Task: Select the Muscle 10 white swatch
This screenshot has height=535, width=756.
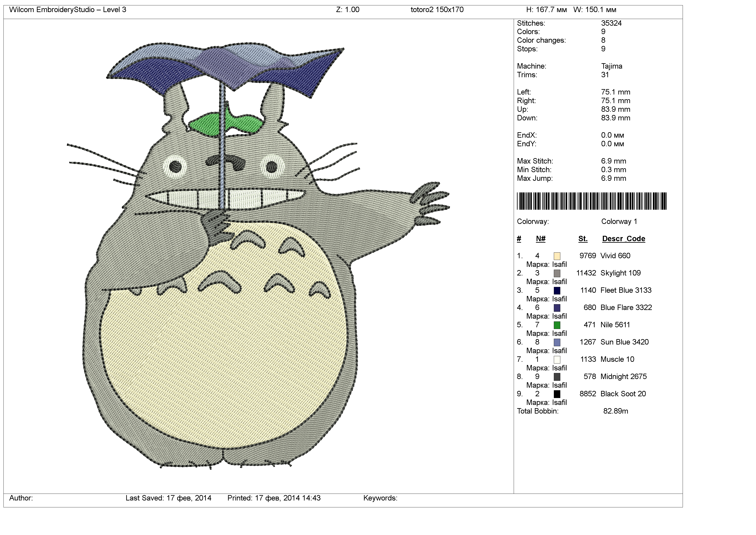Action: point(557,360)
